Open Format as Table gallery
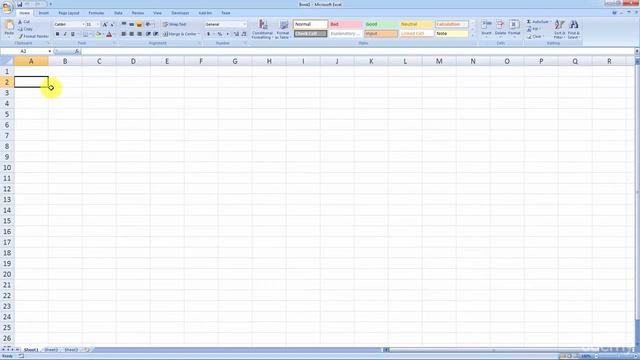The height and width of the screenshot is (360, 640). tap(283, 29)
